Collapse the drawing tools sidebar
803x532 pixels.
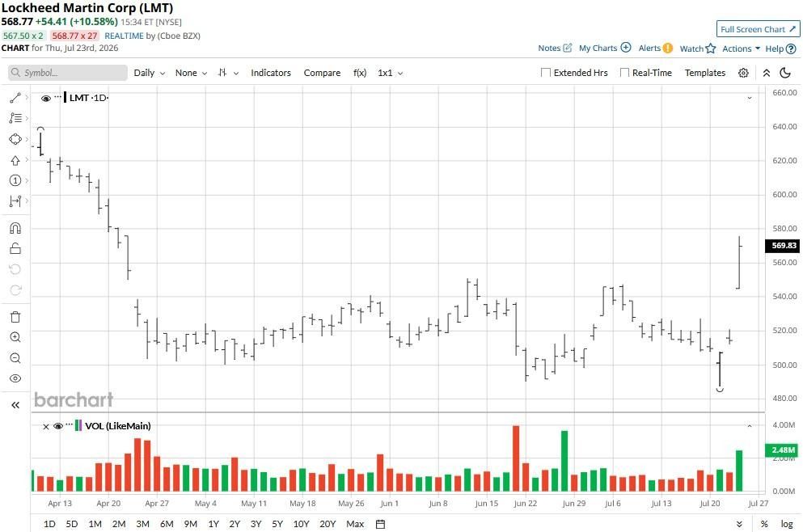tap(15, 405)
